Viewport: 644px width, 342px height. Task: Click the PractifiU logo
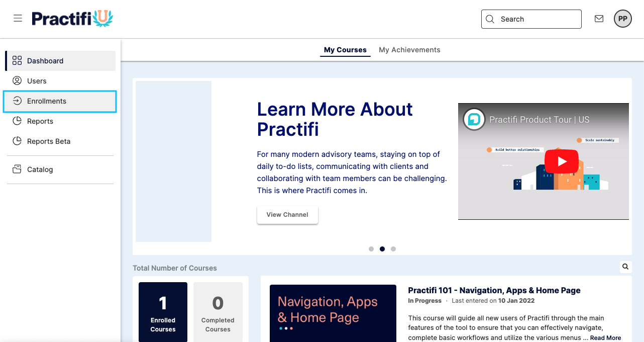(72, 19)
